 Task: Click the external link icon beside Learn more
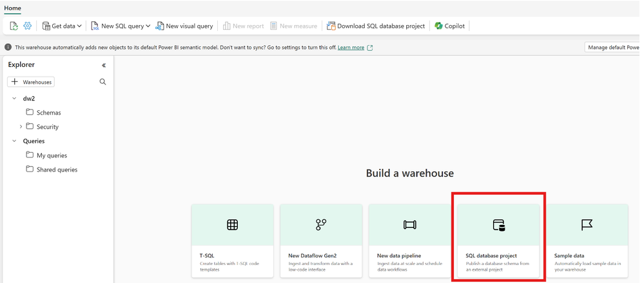coord(369,48)
